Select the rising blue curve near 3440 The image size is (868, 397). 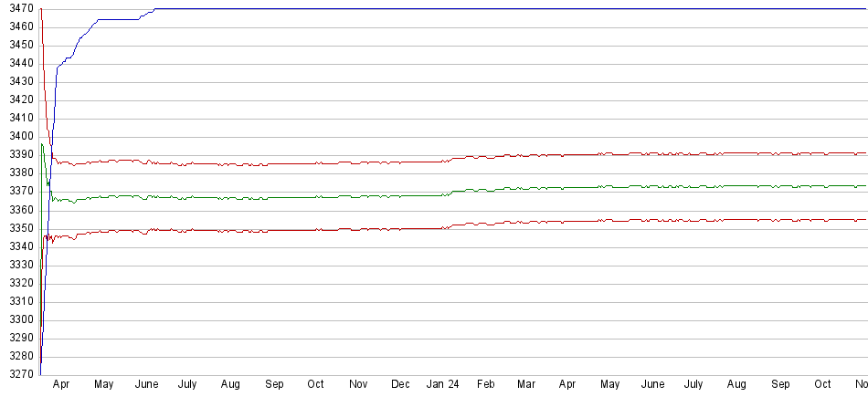(x=64, y=62)
